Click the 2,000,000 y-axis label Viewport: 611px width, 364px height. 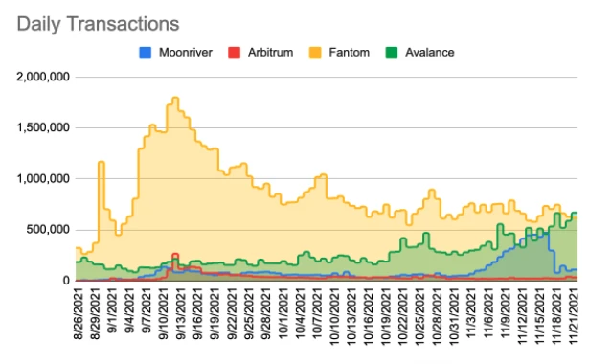pyautogui.click(x=43, y=77)
